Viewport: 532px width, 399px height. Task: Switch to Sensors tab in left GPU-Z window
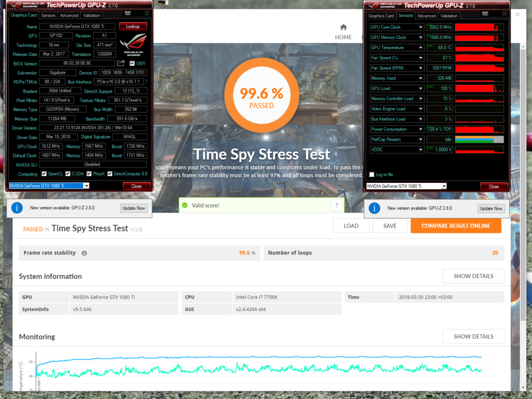coord(48,16)
